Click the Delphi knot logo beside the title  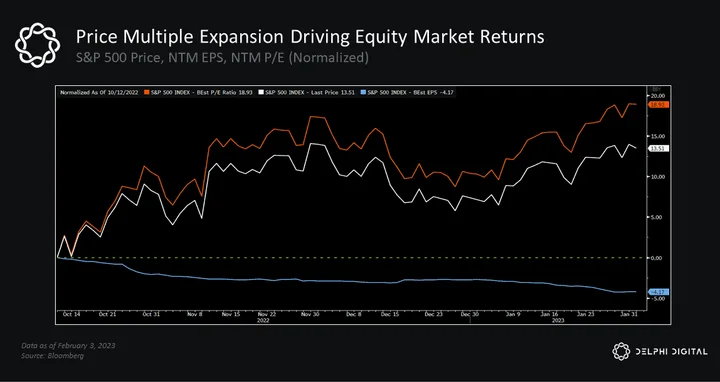click(37, 45)
